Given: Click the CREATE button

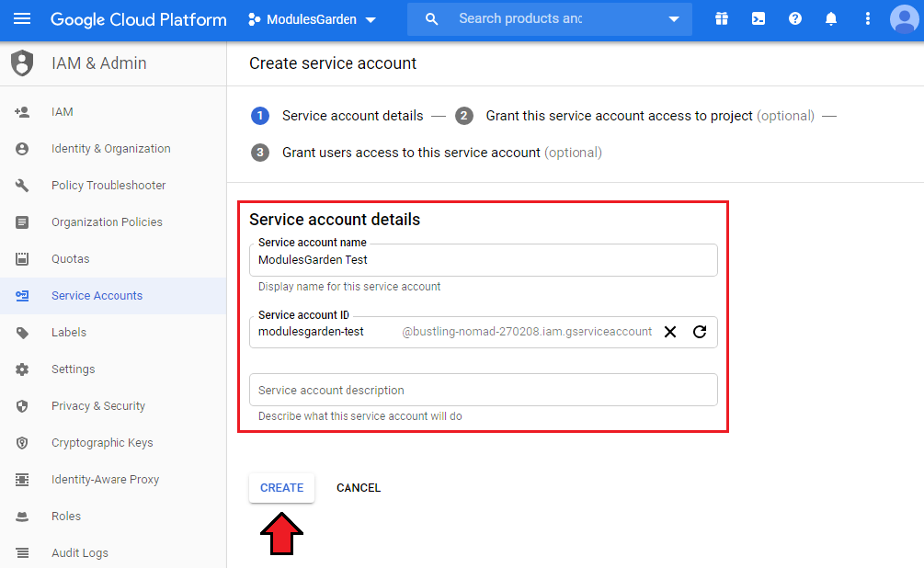Looking at the screenshot, I should click(x=281, y=488).
